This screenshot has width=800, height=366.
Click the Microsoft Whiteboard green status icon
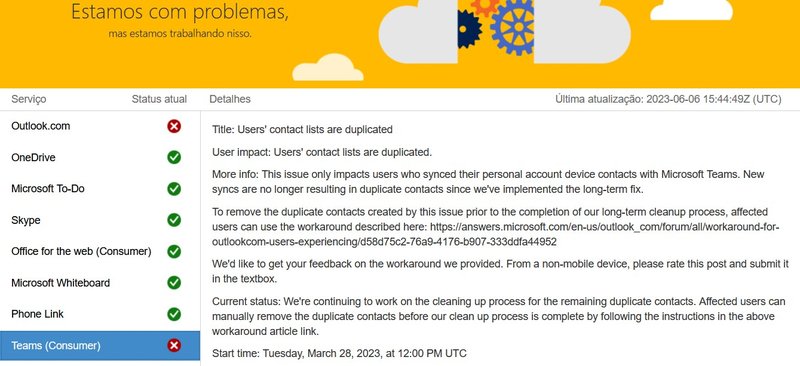click(x=174, y=283)
